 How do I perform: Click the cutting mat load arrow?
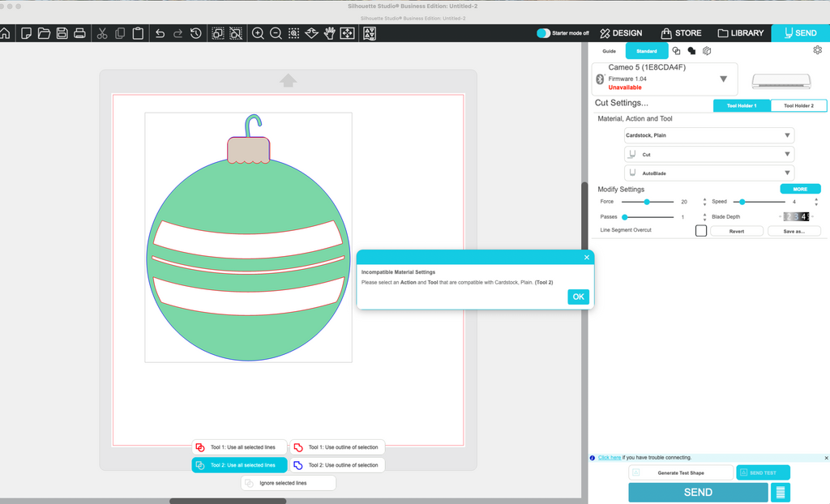point(288,80)
